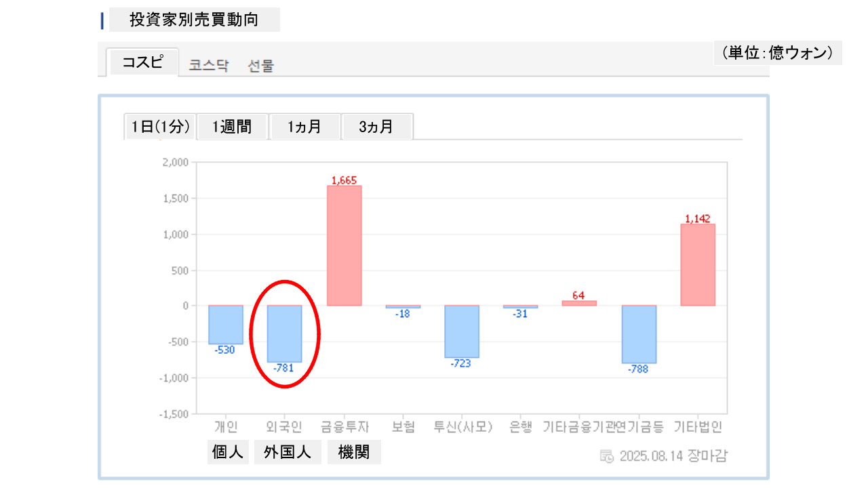Show the 3ヵ月 period tab
The width and height of the screenshot is (868, 488).
click(x=376, y=127)
